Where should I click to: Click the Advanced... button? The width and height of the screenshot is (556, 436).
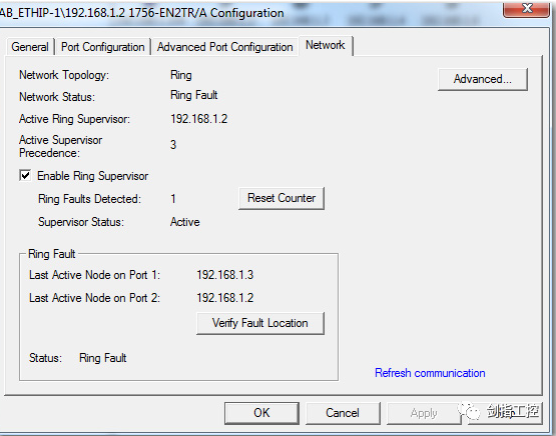(483, 79)
